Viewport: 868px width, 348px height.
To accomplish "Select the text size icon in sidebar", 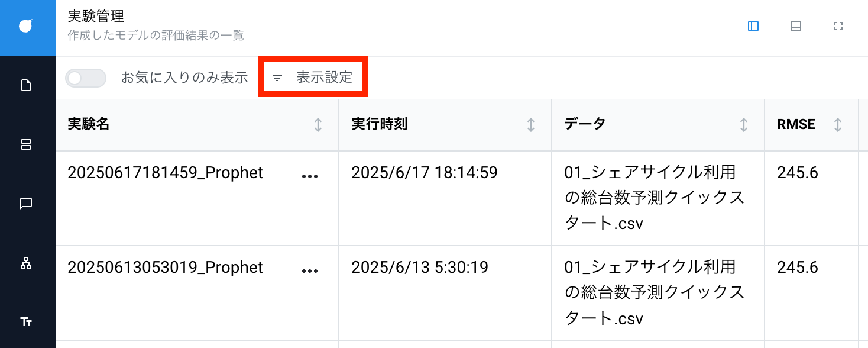I will pyautogui.click(x=26, y=322).
